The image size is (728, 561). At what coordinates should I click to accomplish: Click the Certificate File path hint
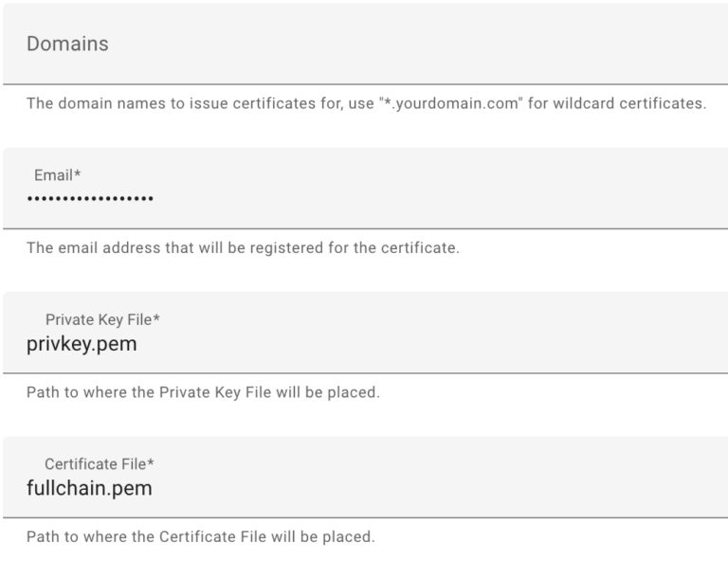click(x=200, y=536)
